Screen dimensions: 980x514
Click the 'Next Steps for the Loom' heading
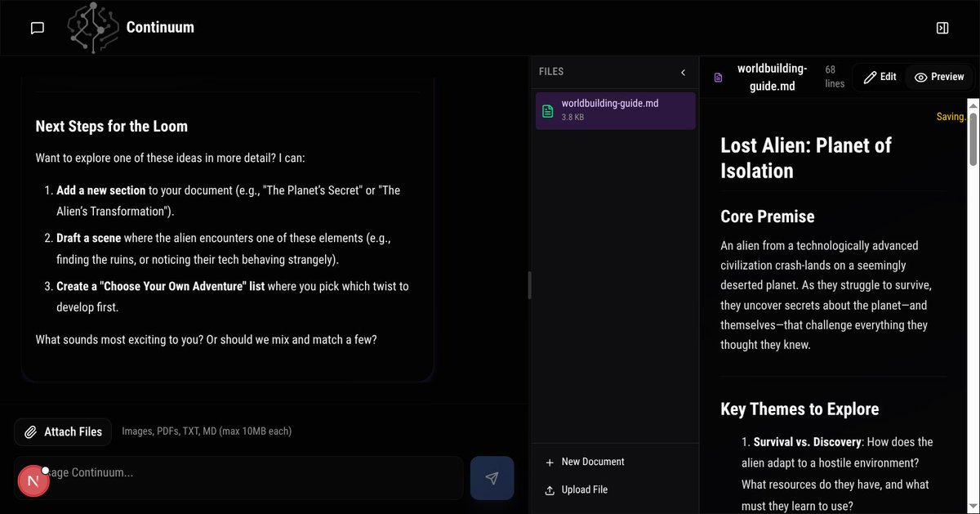coord(112,127)
